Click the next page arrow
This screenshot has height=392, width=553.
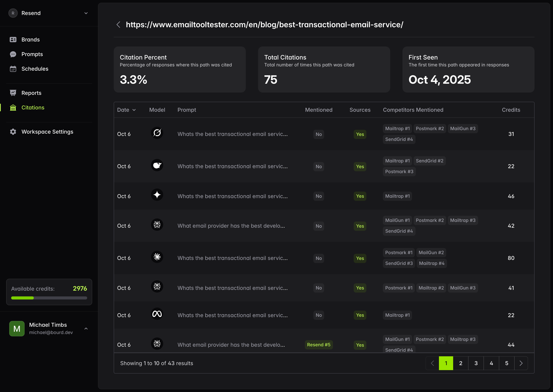pos(521,363)
